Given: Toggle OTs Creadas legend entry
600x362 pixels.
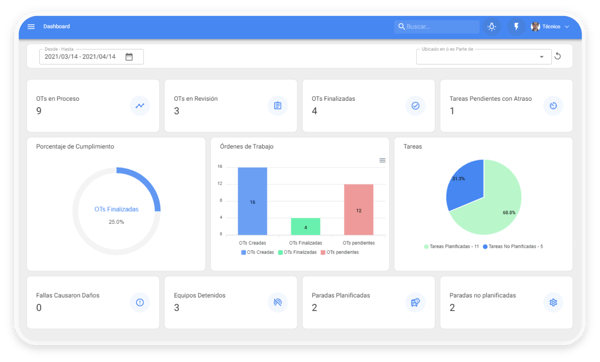Looking at the screenshot, I should 258,252.
